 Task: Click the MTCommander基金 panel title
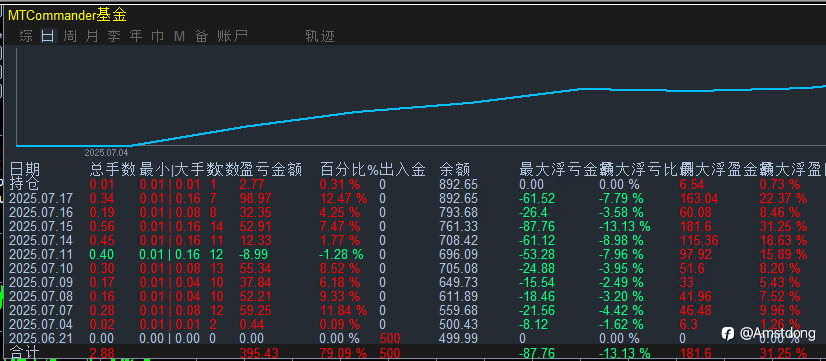pyautogui.click(x=67, y=15)
